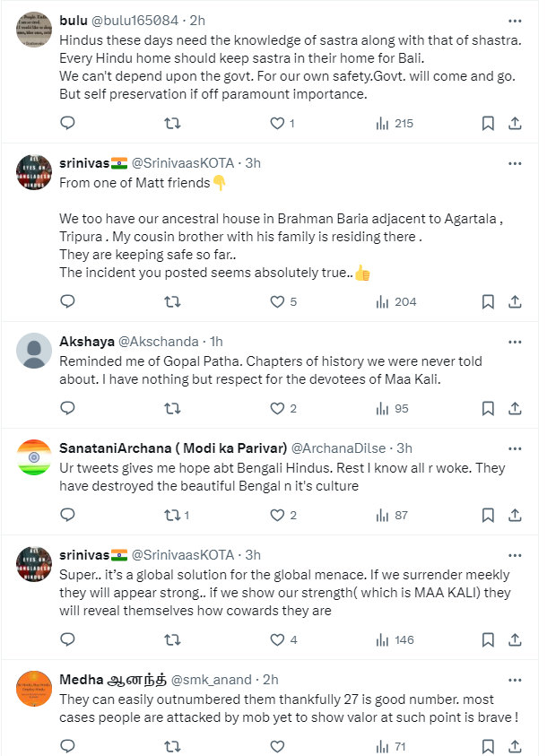View analytics of Akshaya's tweet
Viewport: 547px width, 756px height.
pyautogui.click(x=382, y=408)
